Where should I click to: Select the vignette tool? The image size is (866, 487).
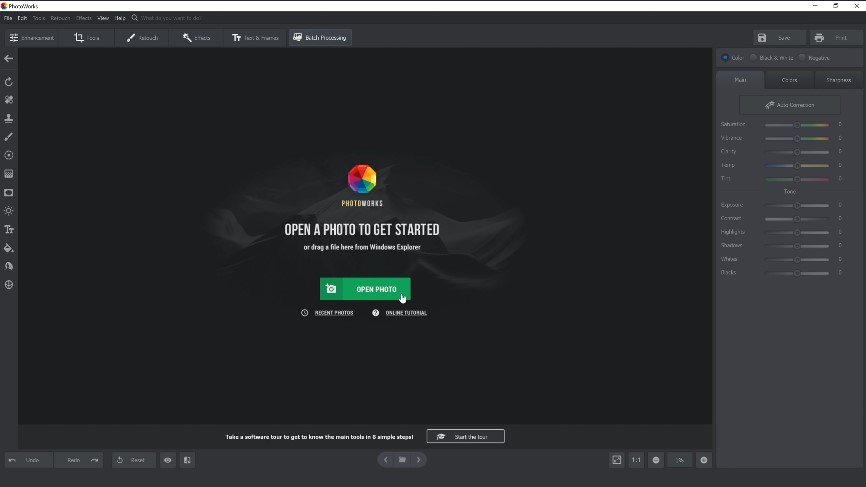point(9,193)
